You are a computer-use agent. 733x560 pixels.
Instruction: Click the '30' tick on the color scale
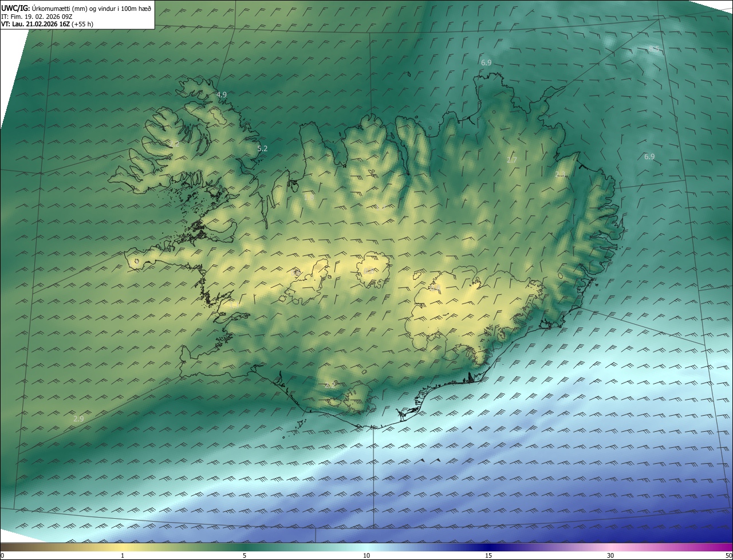tap(610, 555)
